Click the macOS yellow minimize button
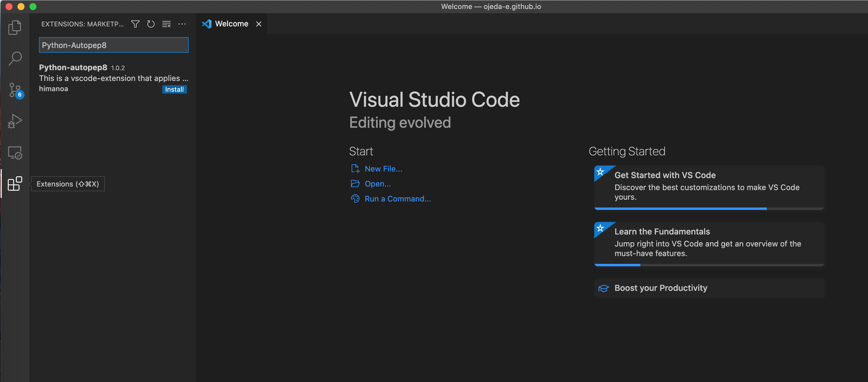This screenshot has height=382, width=868. [21, 6]
